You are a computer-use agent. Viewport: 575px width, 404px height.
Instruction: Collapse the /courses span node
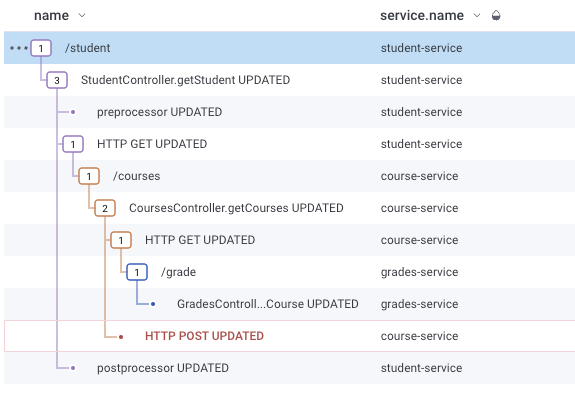89,176
